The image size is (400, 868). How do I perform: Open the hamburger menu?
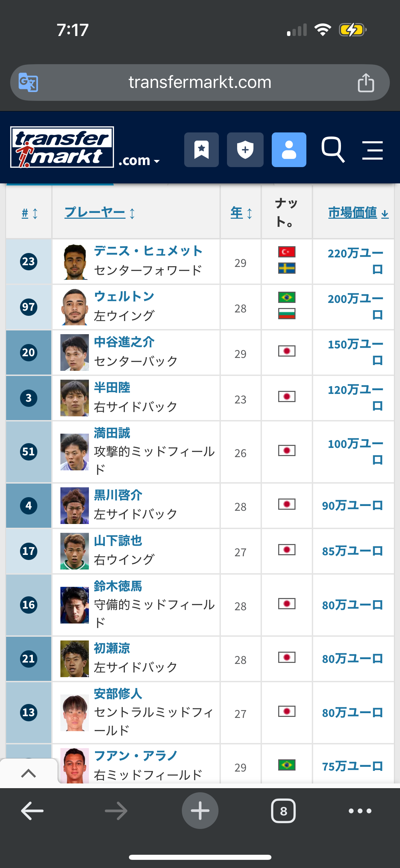point(372,150)
